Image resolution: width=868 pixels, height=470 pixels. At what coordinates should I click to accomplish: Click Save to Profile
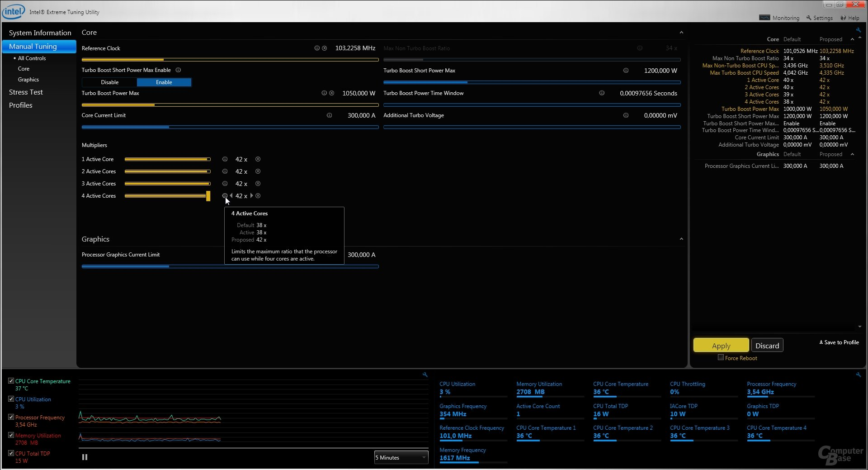point(839,342)
